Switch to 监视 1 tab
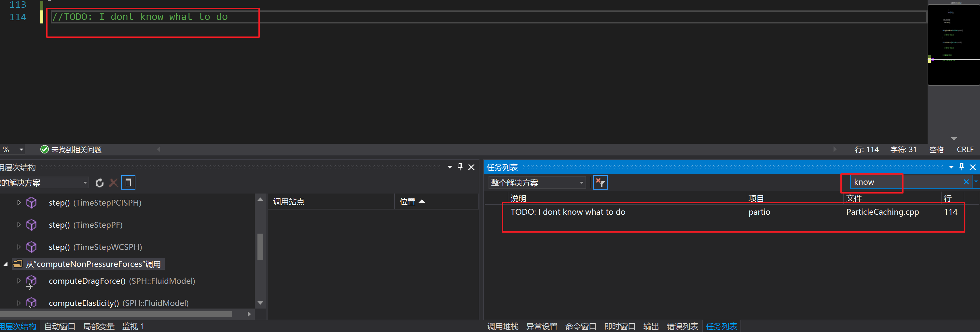The width and height of the screenshot is (980, 332). [x=133, y=326]
